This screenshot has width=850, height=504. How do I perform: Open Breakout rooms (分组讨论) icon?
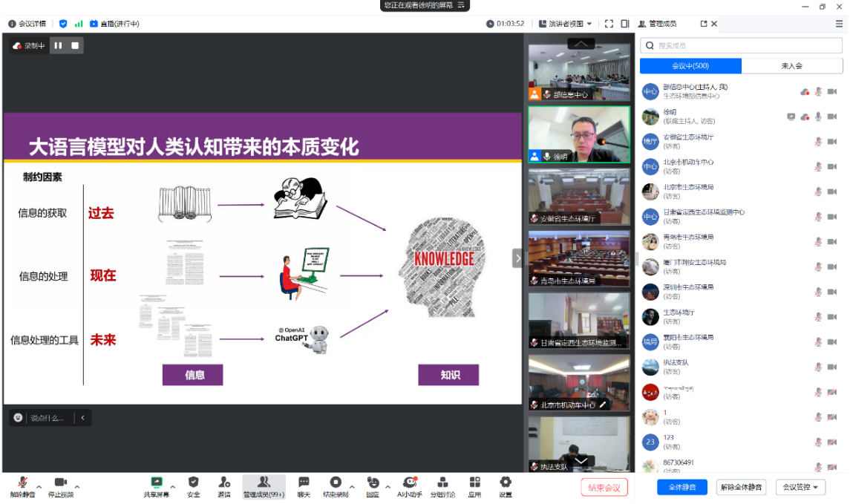coord(442,483)
